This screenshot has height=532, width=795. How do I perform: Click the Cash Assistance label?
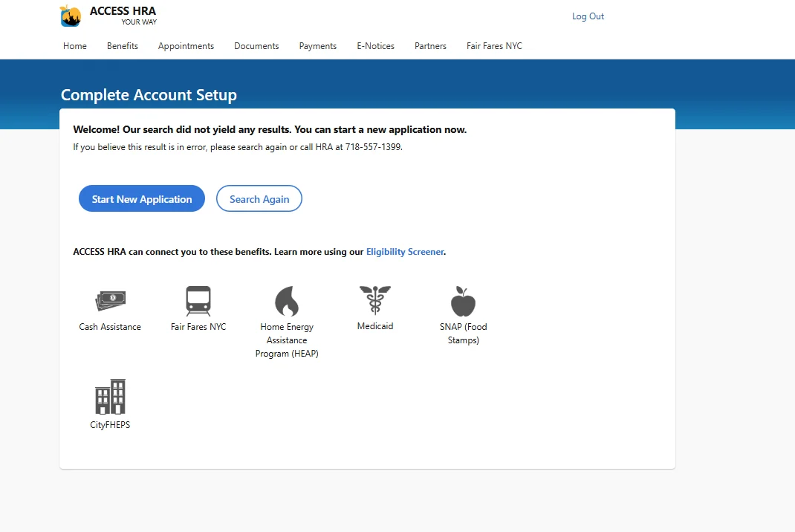click(x=110, y=327)
